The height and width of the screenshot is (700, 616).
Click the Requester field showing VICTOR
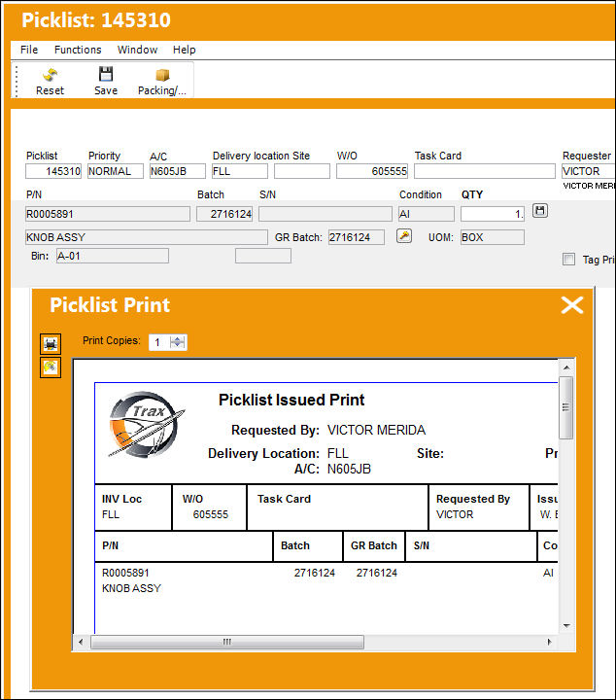[x=589, y=171]
